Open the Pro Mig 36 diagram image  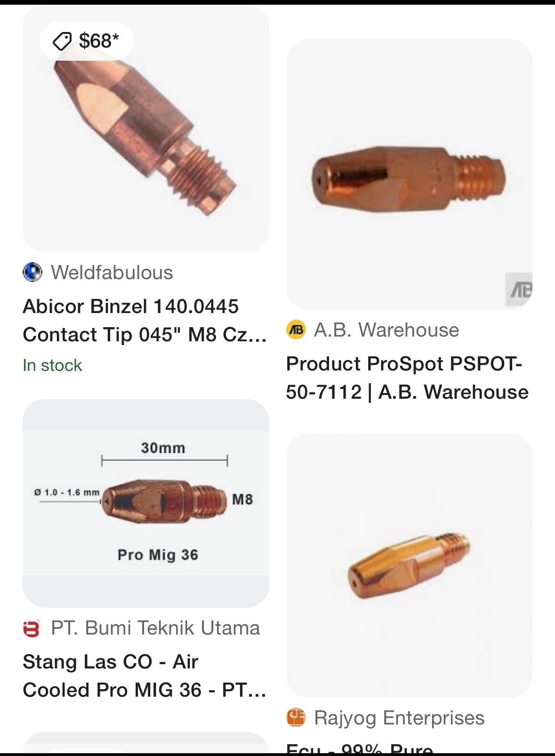point(146,503)
